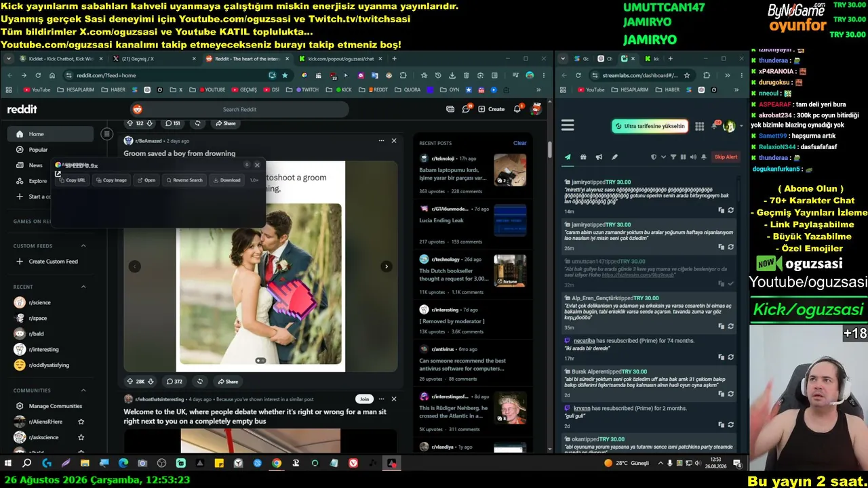Clear the Recent Posts list

click(x=519, y=143)
